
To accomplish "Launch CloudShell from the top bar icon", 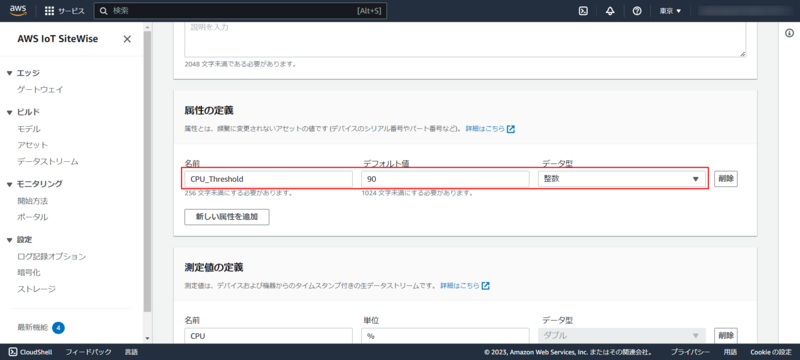I will click(x=583, y=11).
